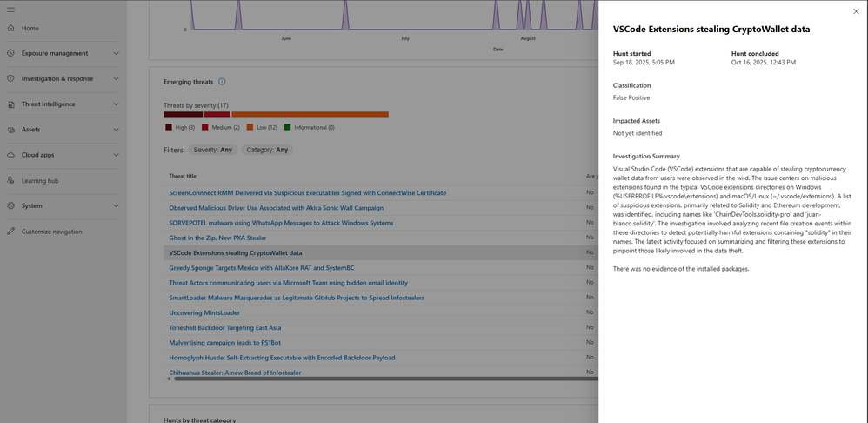Click the scrollbar left arrow

(169, 379)
